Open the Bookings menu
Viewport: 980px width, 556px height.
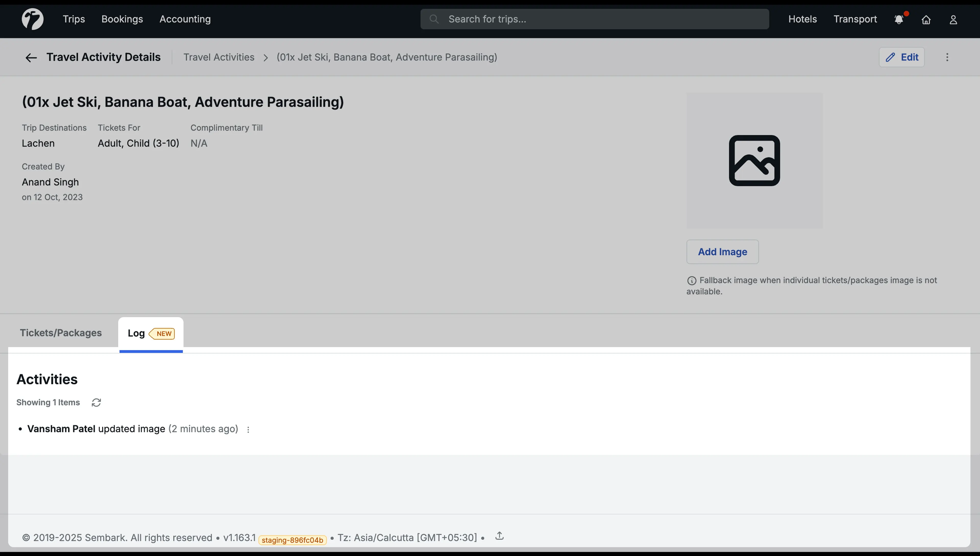point(122,19)
